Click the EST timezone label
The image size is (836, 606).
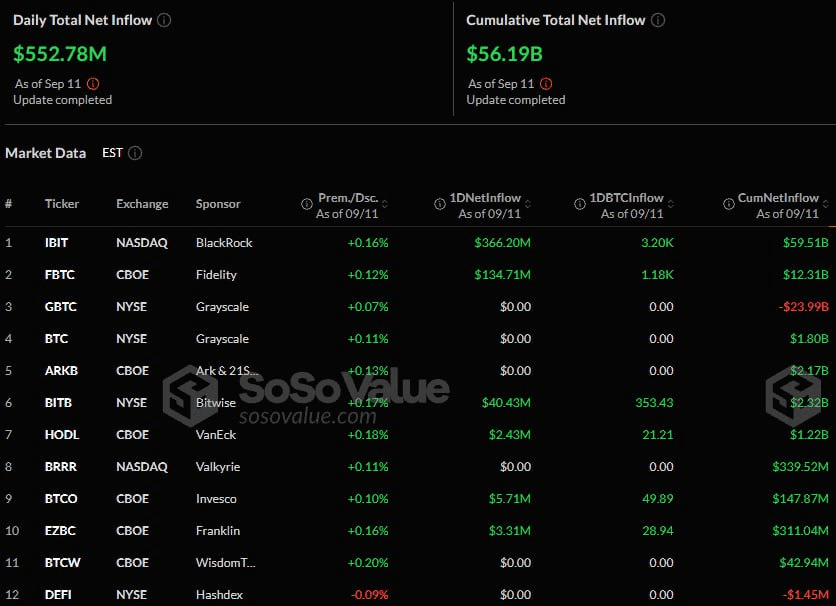[x=112, y=153]
